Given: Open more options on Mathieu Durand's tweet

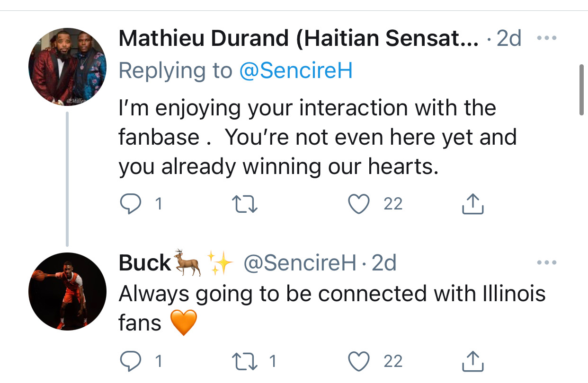Looking at the screenshot, I should tap(547, 38).
